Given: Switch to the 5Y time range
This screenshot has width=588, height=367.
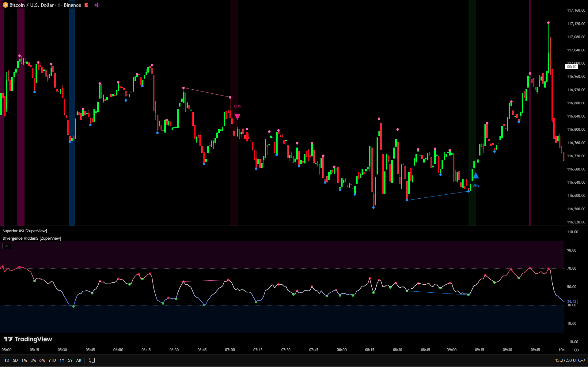Looking at the screenshot, I should [70, 360].
